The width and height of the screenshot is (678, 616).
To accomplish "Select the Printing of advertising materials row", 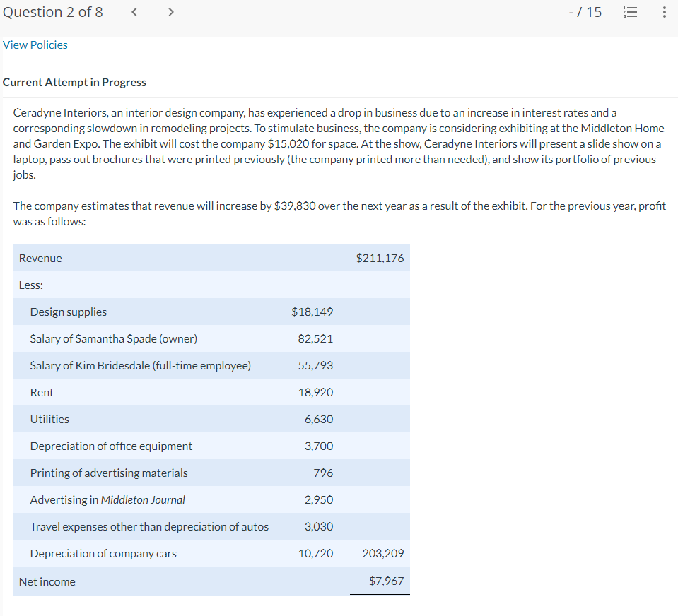I will (108, 473).
